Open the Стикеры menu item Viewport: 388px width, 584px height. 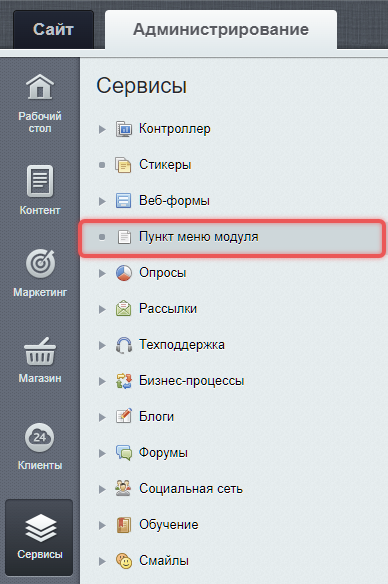click(x=165, y=165)
